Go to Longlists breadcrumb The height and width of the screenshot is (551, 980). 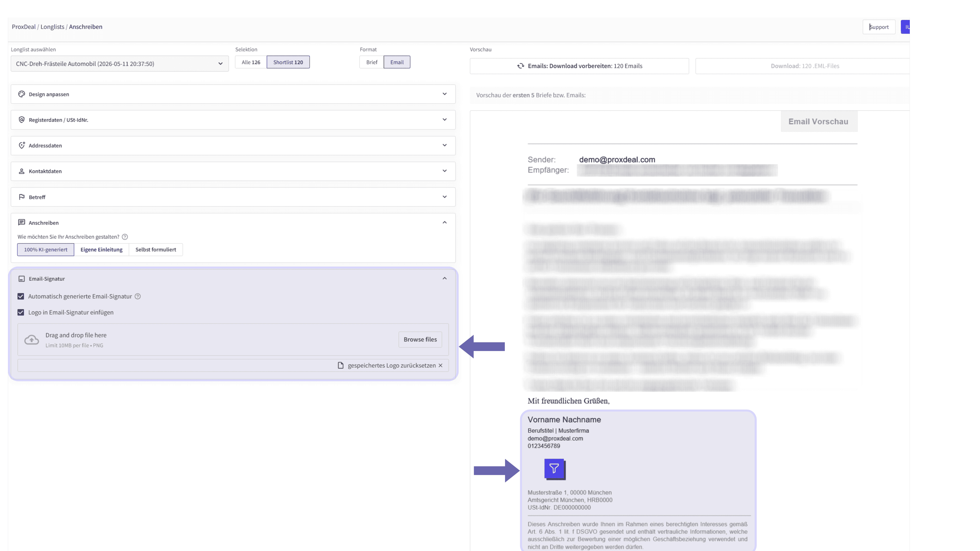click(52, 27)
